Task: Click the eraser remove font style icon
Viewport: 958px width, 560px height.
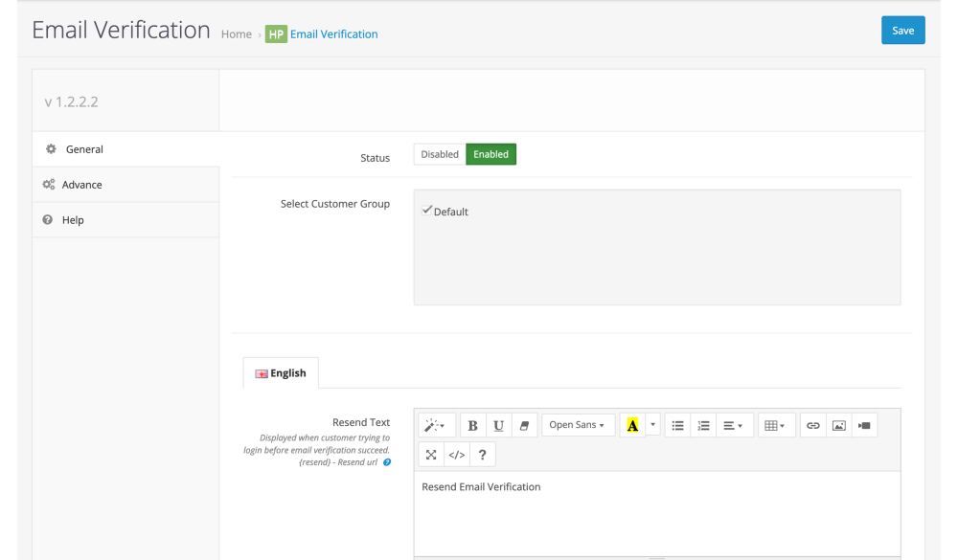Action: [524, 426]
